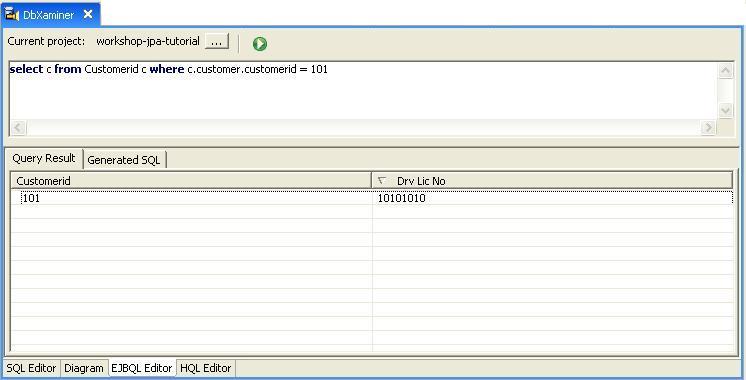
Task: Click the 'select' keyword in the query
Action: [x=26, y=69]
